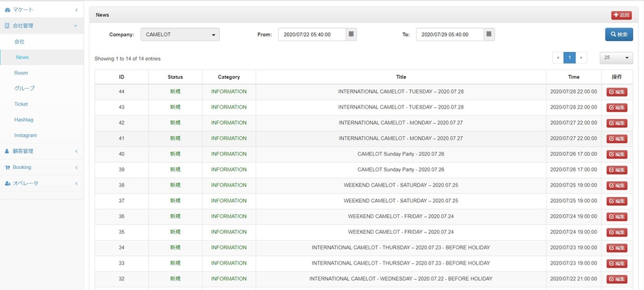This screenshot has width=644, height=290.
Task: Open the calendar picker for To date
Action: (x=489, y=34)
